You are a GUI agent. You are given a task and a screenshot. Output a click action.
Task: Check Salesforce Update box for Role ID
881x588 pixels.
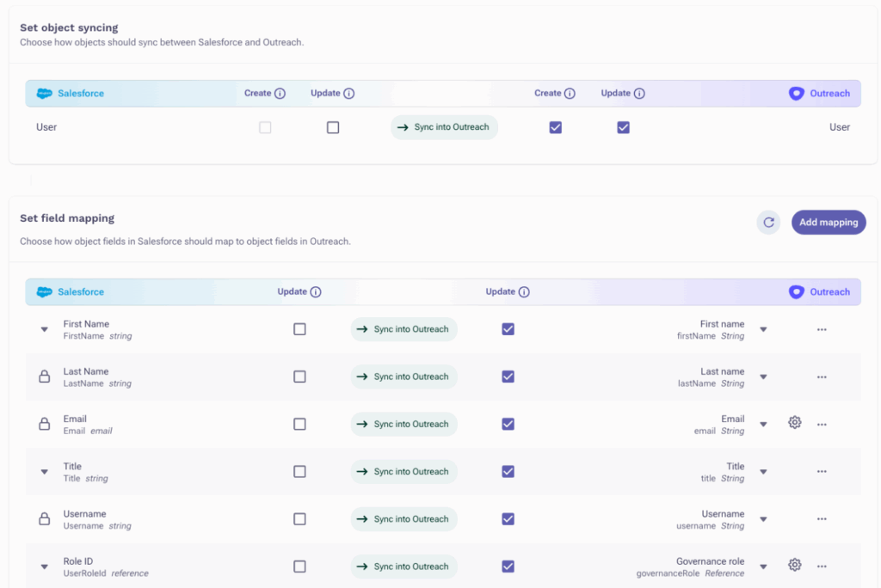point(299,567)
